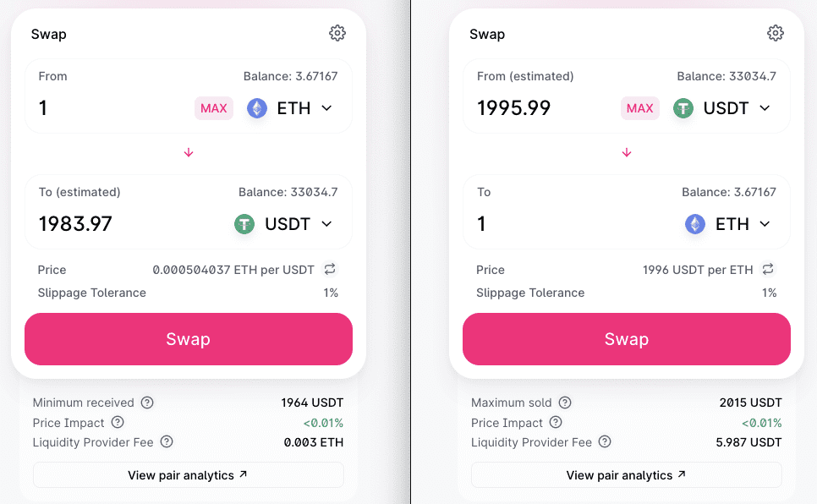Click the swap direction arrow in right panel
This screenshot has width=817, height=504.
point(627,153)
